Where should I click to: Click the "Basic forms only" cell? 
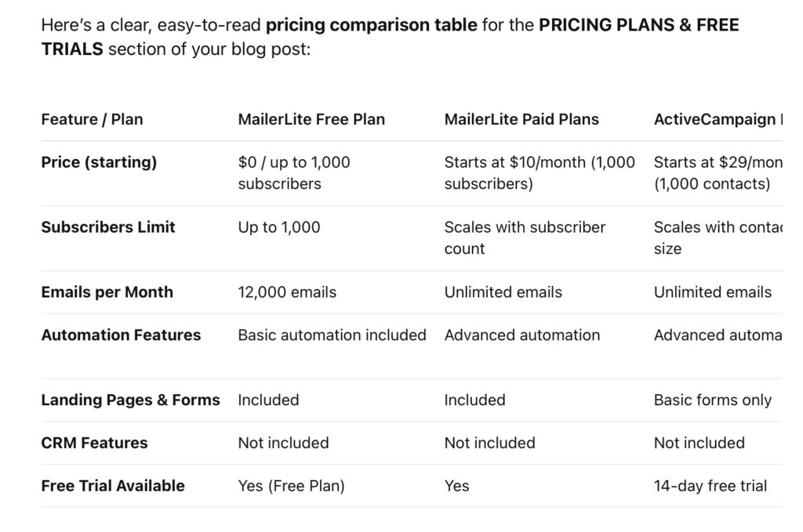coord(712,400)
